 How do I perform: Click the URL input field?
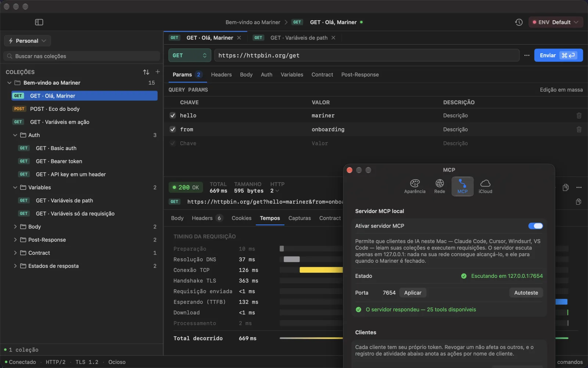tap(367, 55)
